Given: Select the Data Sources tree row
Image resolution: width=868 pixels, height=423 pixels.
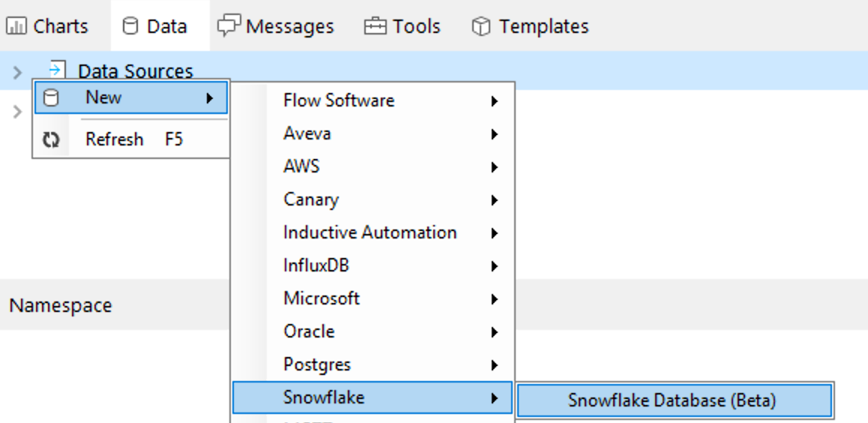Looking at the screenshot, I should (434, 70).
